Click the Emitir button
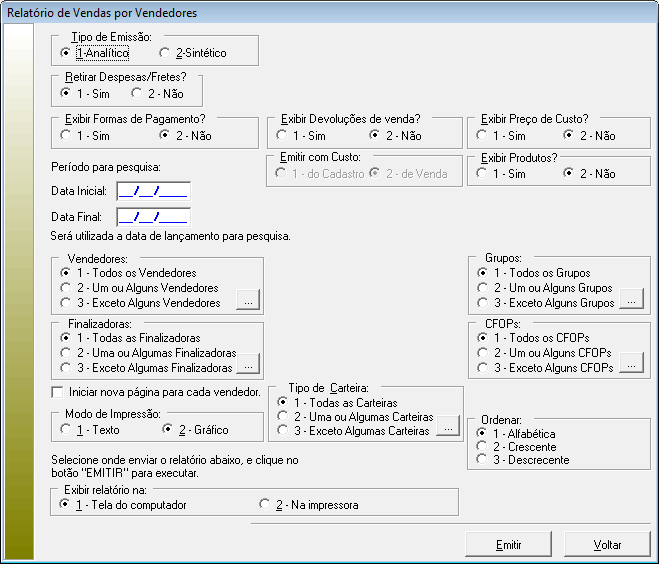This screenshot has width=659, height=564. coord(508,545)
